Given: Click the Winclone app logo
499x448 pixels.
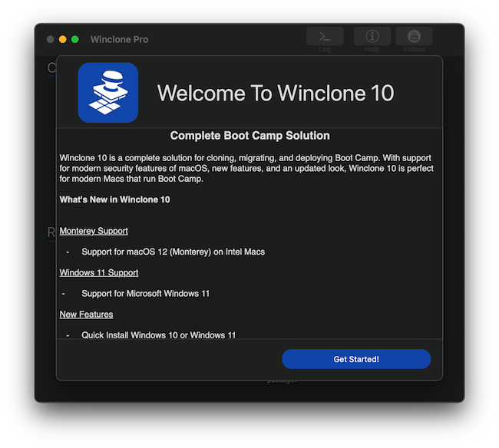Looking at the screenshot, I should click(x=108, y=93).
